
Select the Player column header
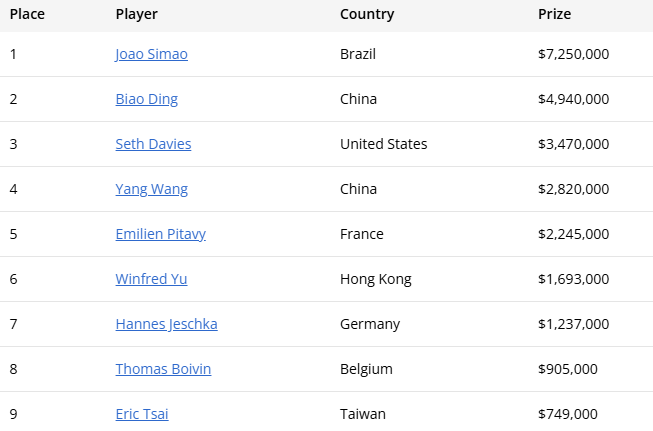137,14
